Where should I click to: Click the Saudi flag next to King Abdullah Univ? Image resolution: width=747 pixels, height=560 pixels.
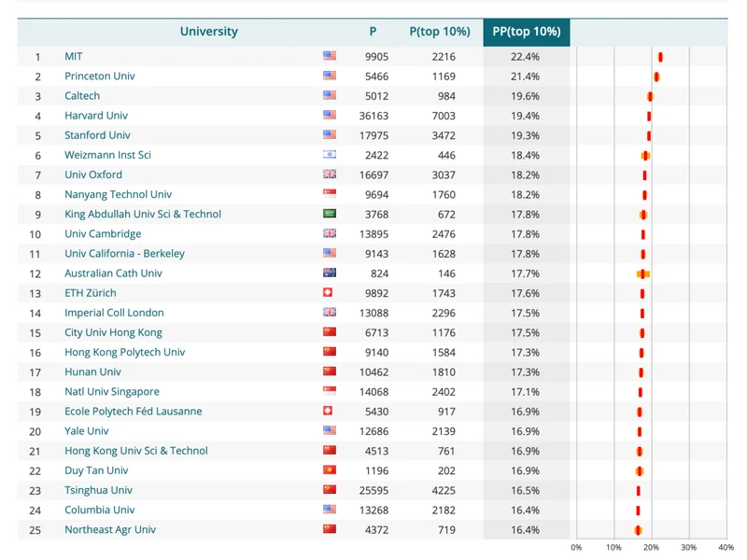click(x=329, y=214)
